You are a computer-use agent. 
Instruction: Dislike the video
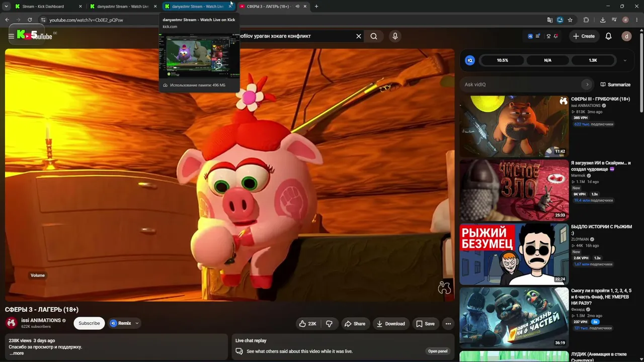point(329,324)
